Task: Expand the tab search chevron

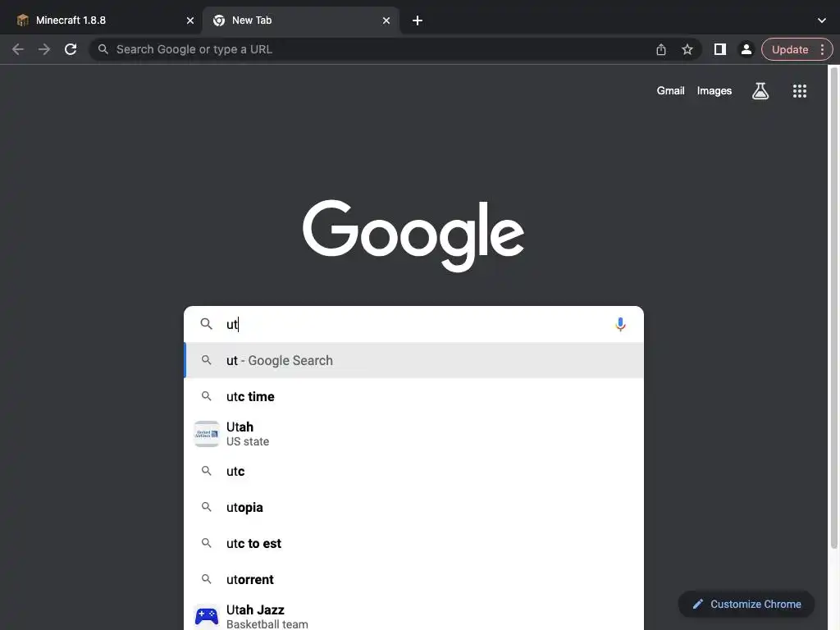Action: coord(822,21)
